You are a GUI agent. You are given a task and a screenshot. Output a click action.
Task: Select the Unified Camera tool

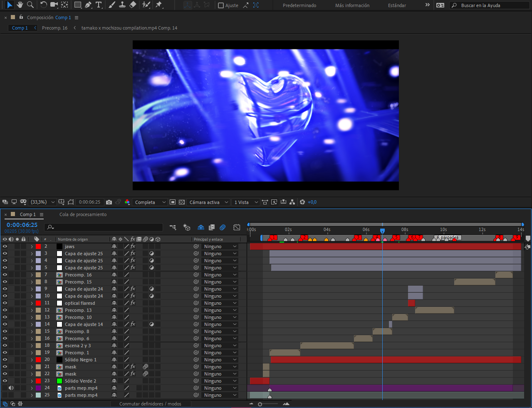tap(54, 5)
